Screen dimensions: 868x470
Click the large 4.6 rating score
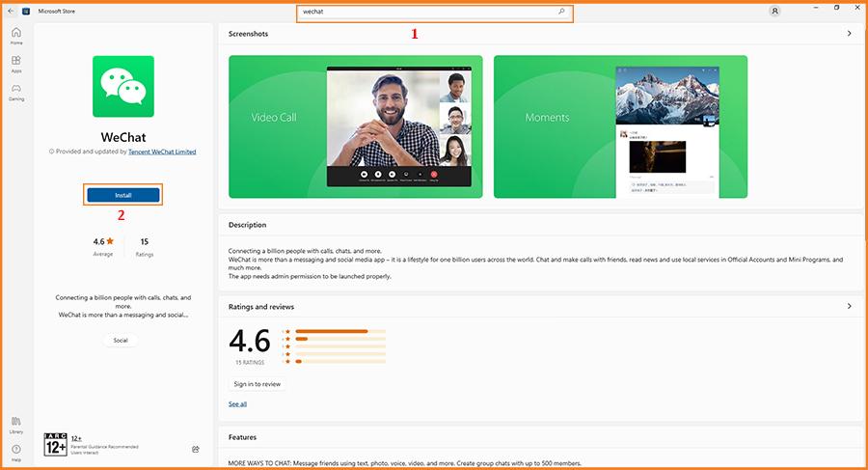(250, 341)
